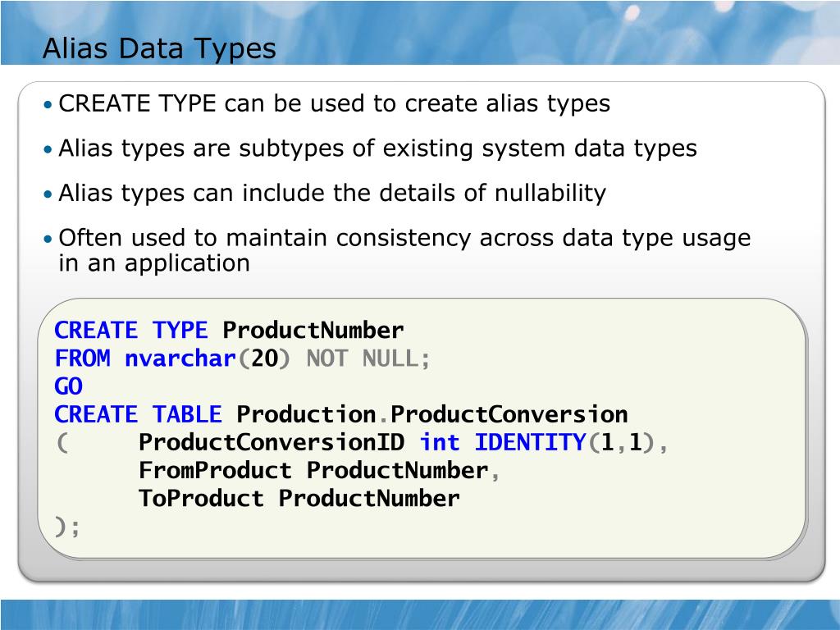Select the 'NOT NULL;' text in code
The image size is (840, 630).
click(x=368, y=358)
